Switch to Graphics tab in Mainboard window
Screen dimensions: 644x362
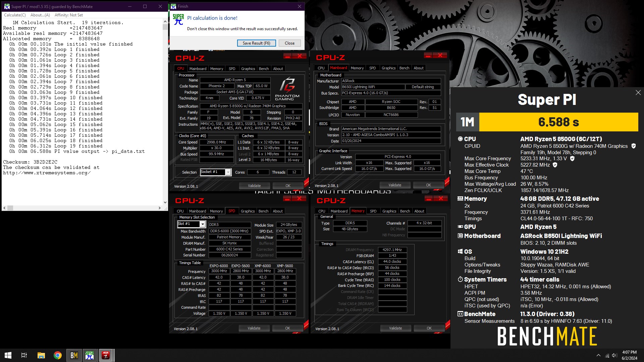(x=388, y=68)
